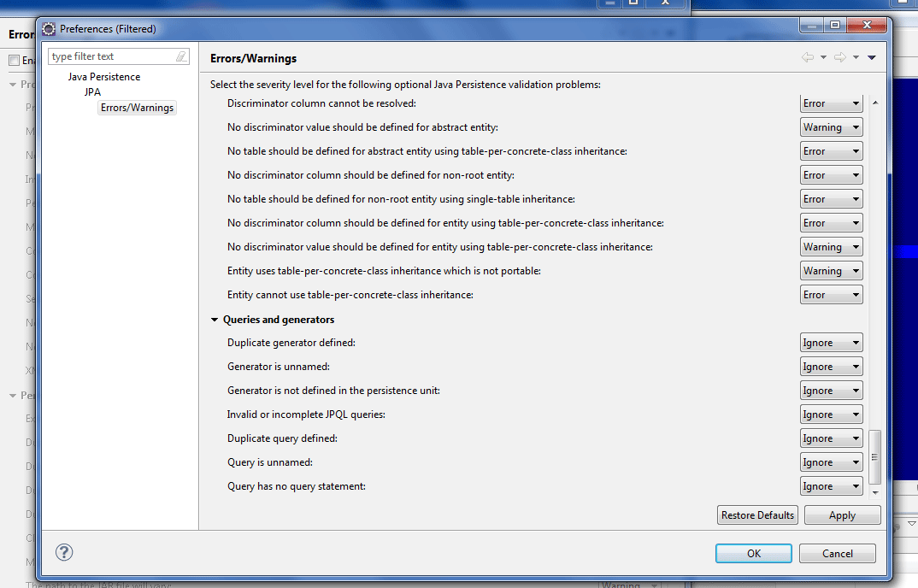
Task: Open dropdown for no discriminator value abstract entity
Action: click(832, 127)
